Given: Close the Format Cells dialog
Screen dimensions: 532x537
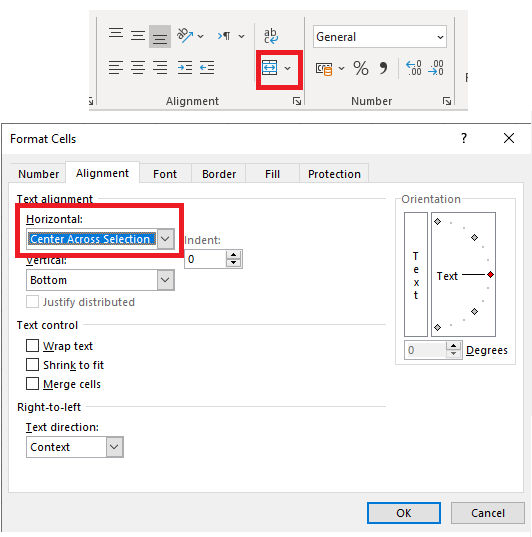Looking at the screenshot, I should (x=509, y=138).
